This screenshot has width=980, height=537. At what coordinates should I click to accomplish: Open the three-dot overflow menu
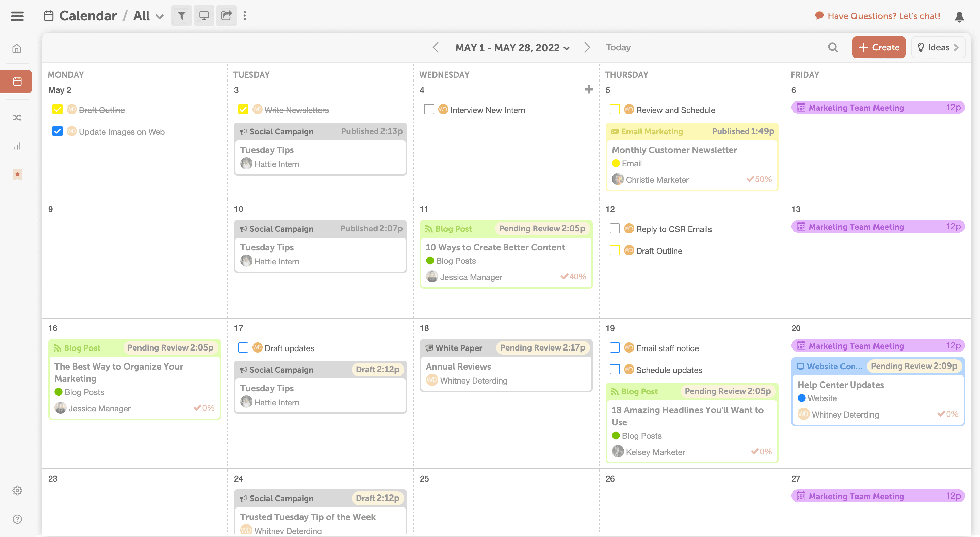point(245,16)
